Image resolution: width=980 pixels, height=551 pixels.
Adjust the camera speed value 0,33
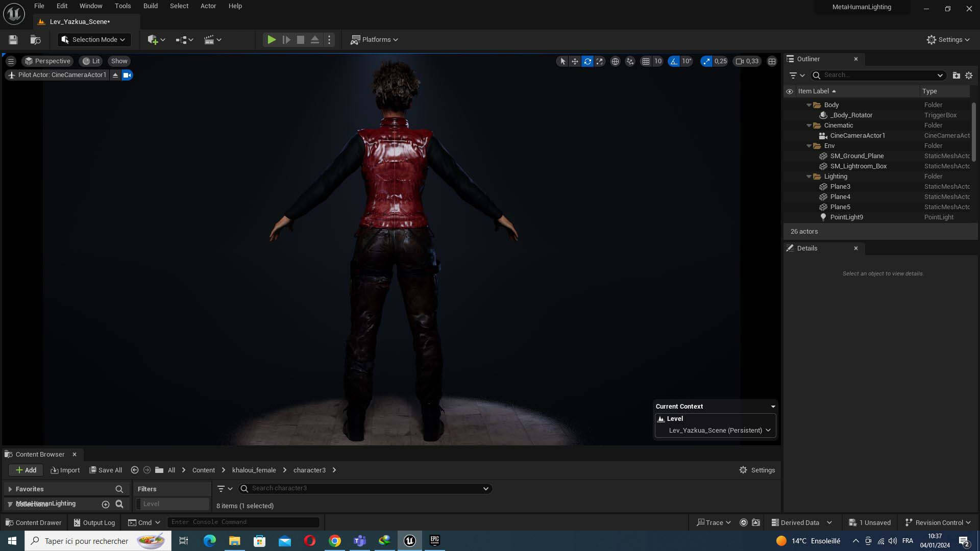(747, 61)
